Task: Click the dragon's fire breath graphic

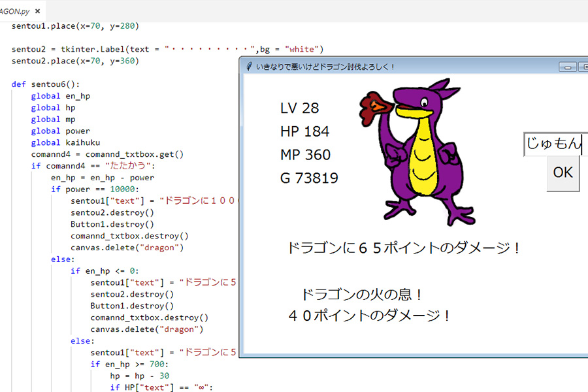Action: click(x=376, y=108)
